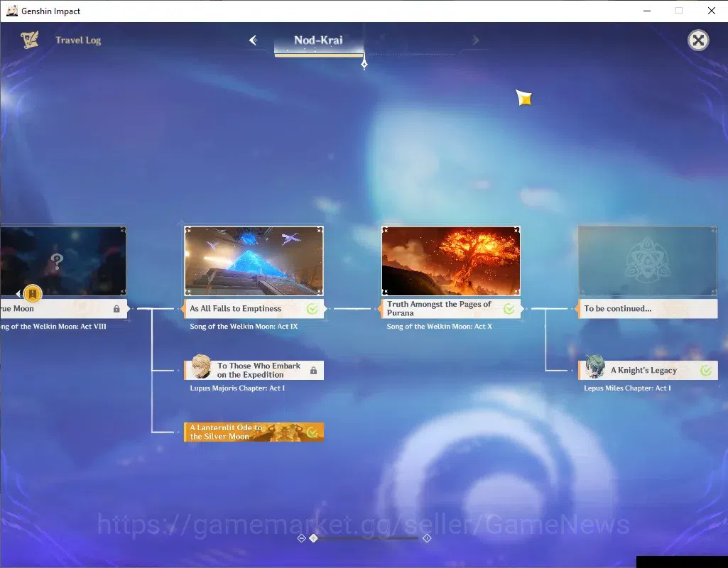This screenshot has width=728, height=568.
Task: Click the timeline scrollbar handle at the bottom
Action: pyautogui.click(x=314, y=538)
